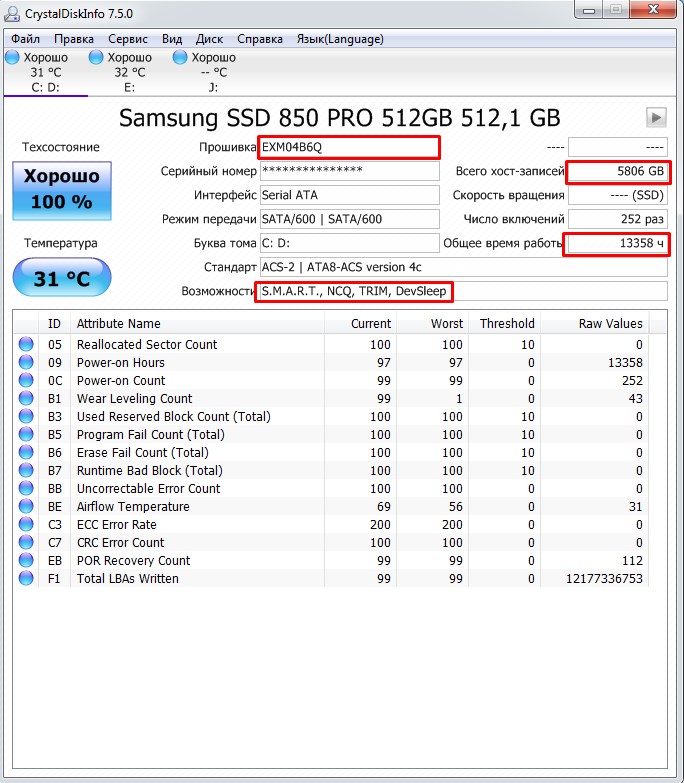The image size is (684, 783).
Task: Open the Язык(Language) menu
Action: [340, 39]
